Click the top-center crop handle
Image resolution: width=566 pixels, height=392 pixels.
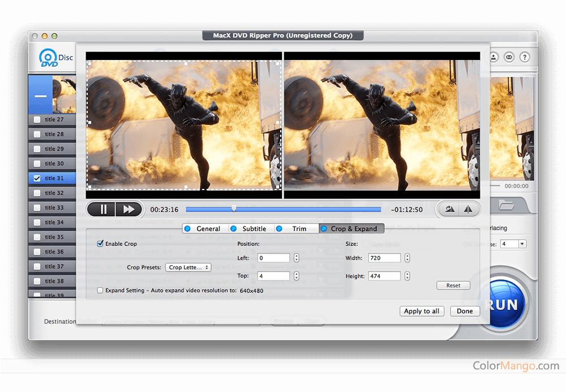[186, 63]
